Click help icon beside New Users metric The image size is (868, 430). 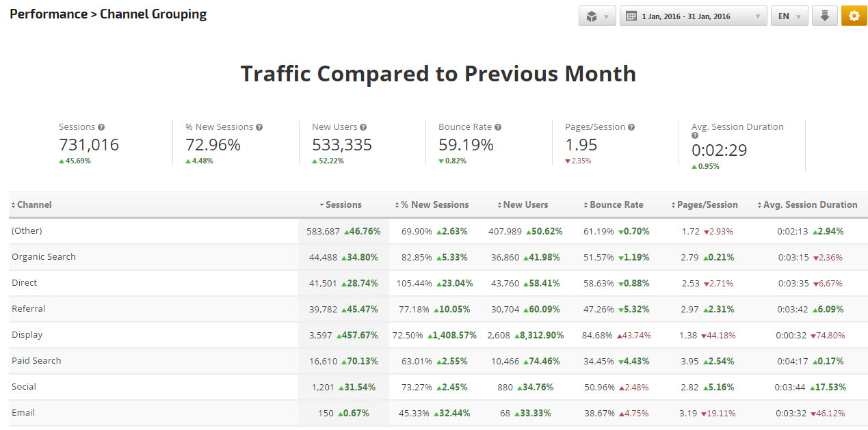363,127
